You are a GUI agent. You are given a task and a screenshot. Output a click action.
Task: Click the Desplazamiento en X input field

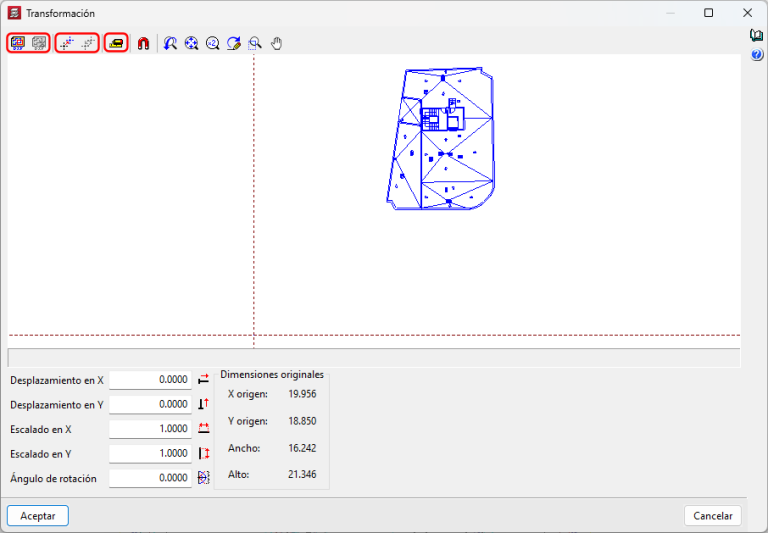(150, 380)
